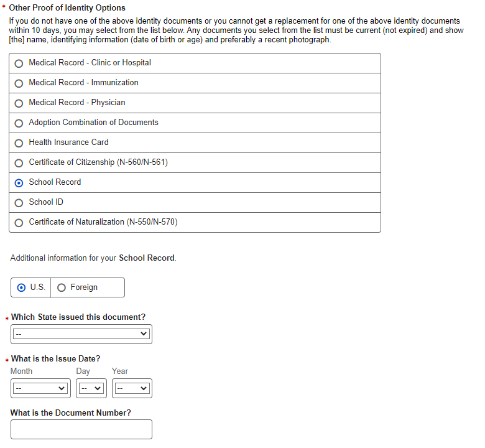Expand the issue date Day dropdown
The width and height of the screenshot is (485, 448).
tap(91, 388)
